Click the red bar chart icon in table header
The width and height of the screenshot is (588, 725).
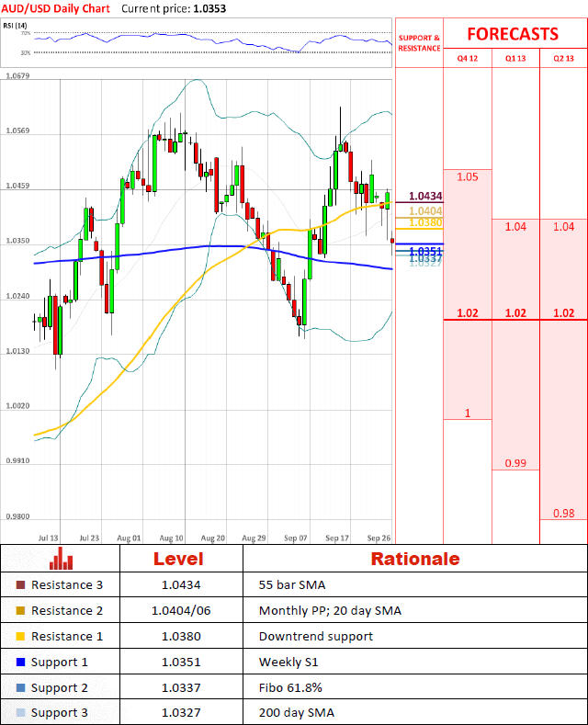click(x=62, y=558)
